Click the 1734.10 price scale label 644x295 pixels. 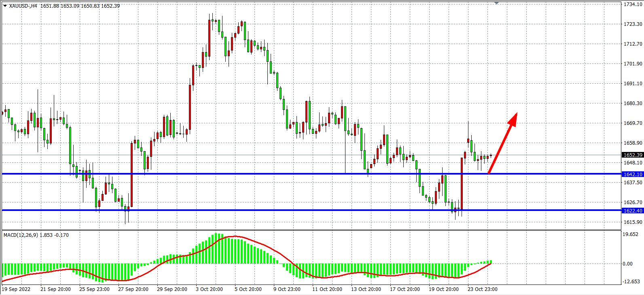coord(633,4)
